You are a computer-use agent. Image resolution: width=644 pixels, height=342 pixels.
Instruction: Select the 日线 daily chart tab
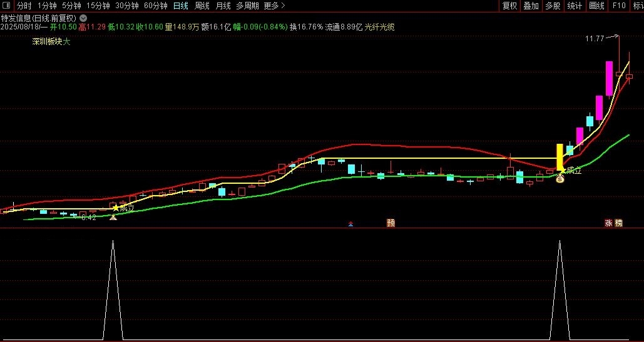181,6
